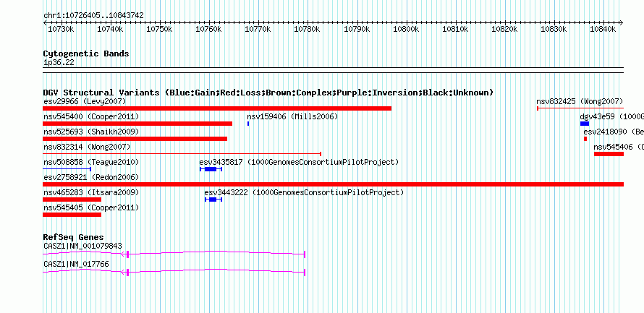Click the 10750k ruler tick label
Viewport: 644px width, 313px height.
click(x=159, y=29)
